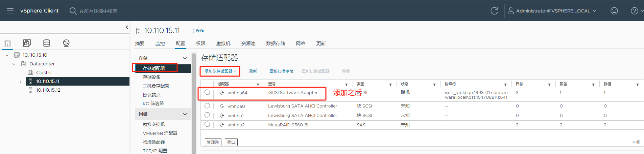This screenshot has height=154, width=644.
Task: Click the 标识符 column filter icon
Action: click(505, 85)
